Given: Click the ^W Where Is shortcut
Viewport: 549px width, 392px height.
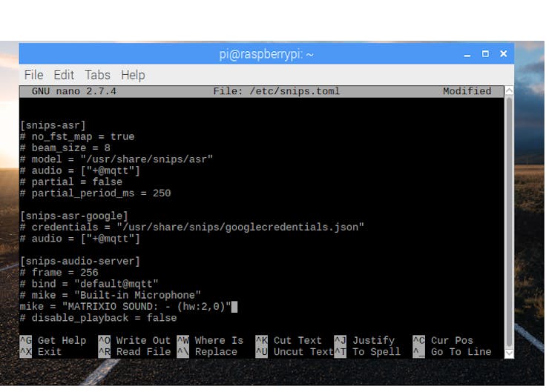Looking at the screenshot, I should pos(210,340).
